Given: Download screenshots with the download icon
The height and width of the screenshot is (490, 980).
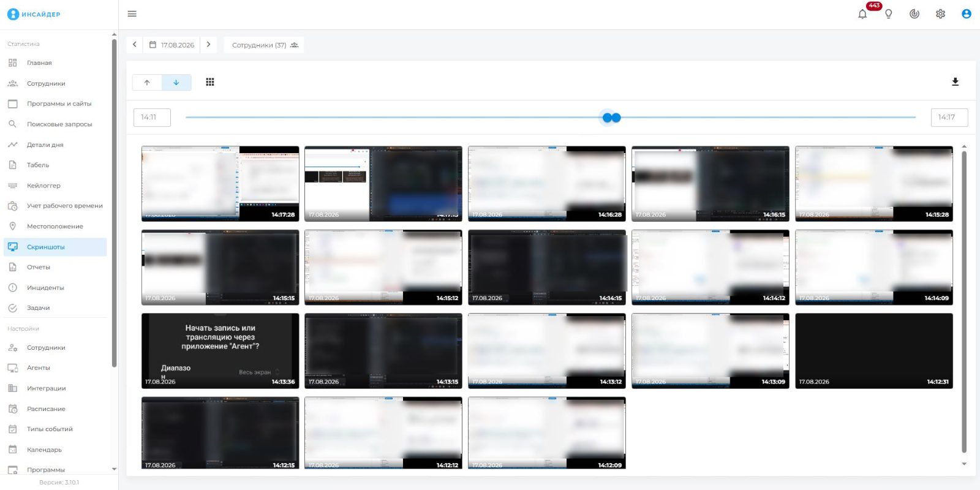Looking at the screenshot, I should point(955,82).
